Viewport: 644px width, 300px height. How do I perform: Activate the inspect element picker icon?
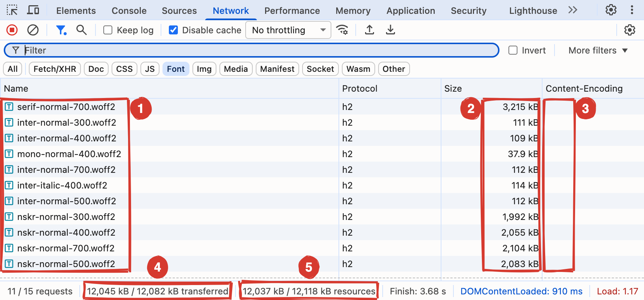12,10
